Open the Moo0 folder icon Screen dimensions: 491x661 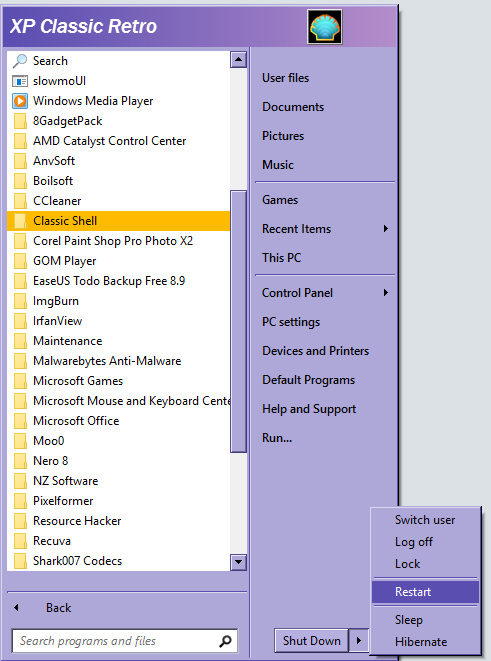[20, 441]
